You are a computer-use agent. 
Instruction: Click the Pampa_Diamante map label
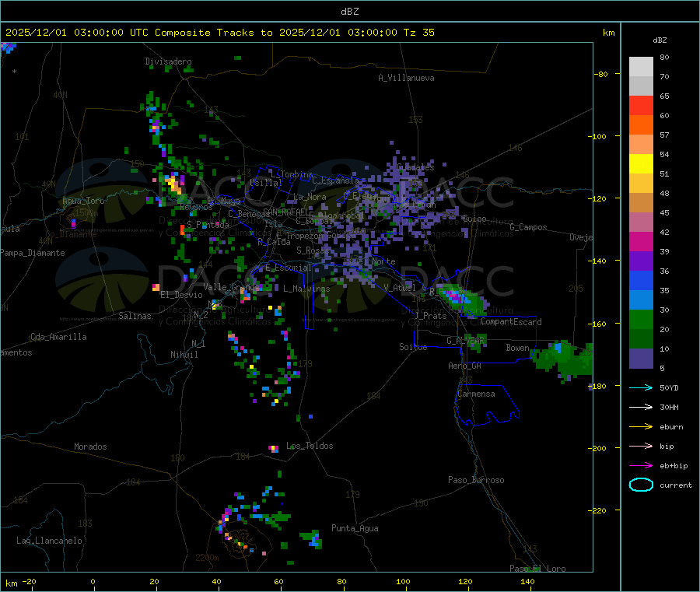pyautogui.click(x=32, y=253)
